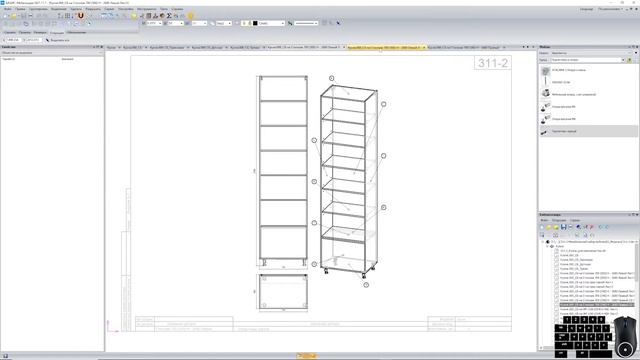640x360 pixels.
Task: Click the green pencil icon beside line style dropdown
Action: (x=290, y=23)
